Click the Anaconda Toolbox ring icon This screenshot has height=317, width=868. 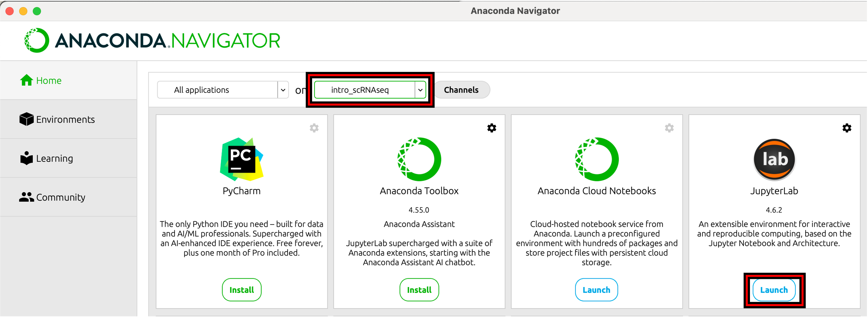419,159
